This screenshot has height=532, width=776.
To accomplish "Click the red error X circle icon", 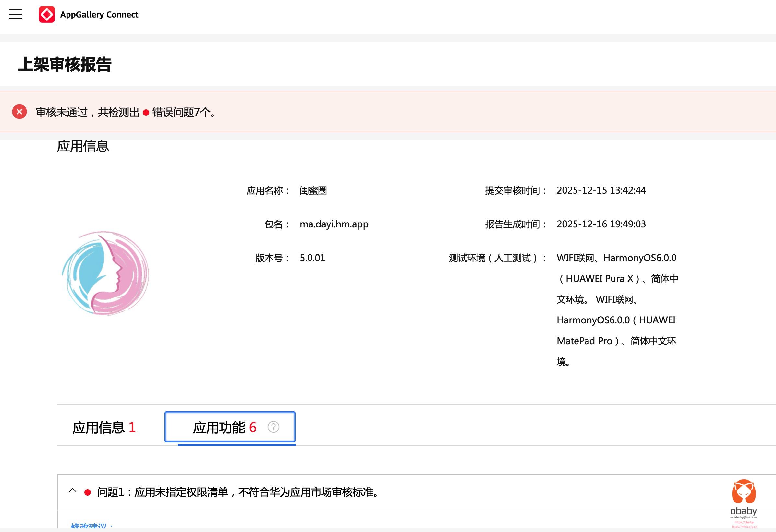I will (19, 112).
